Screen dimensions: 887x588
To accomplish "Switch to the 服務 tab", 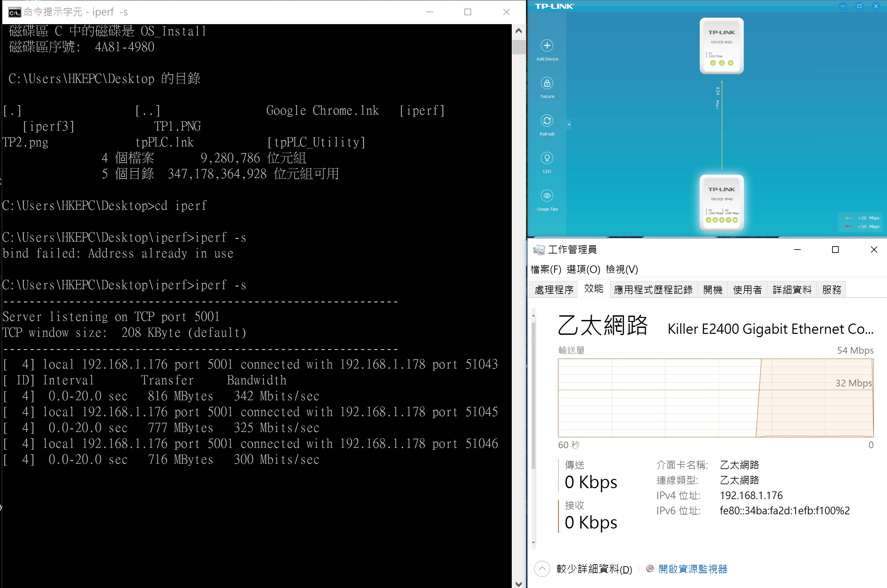I will tap(831, 290).
